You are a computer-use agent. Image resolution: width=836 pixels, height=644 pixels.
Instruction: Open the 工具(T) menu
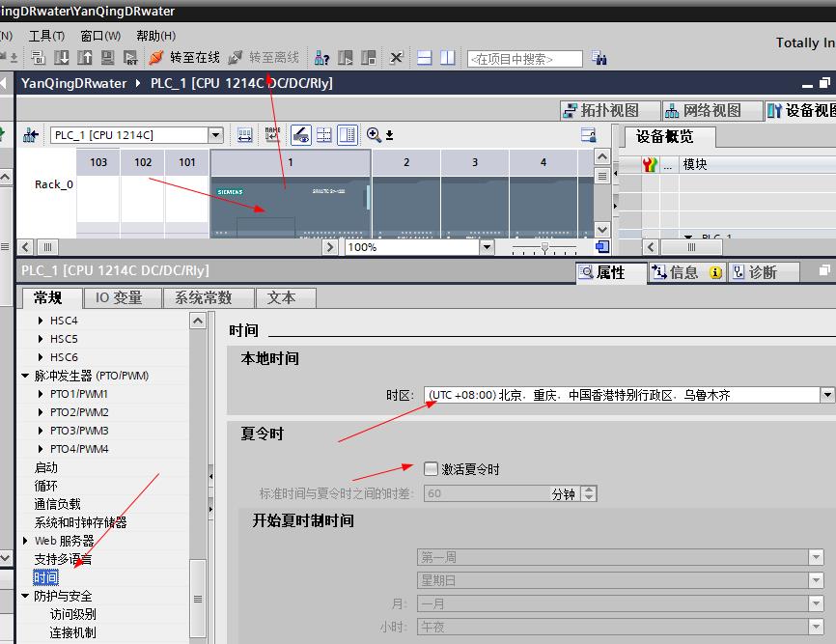click(x=46, y=36)
